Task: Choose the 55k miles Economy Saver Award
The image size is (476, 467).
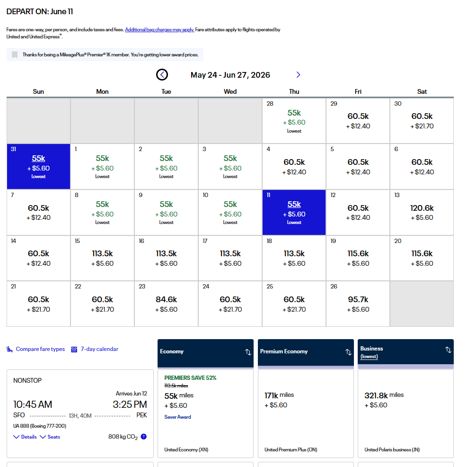Action: 205,412
